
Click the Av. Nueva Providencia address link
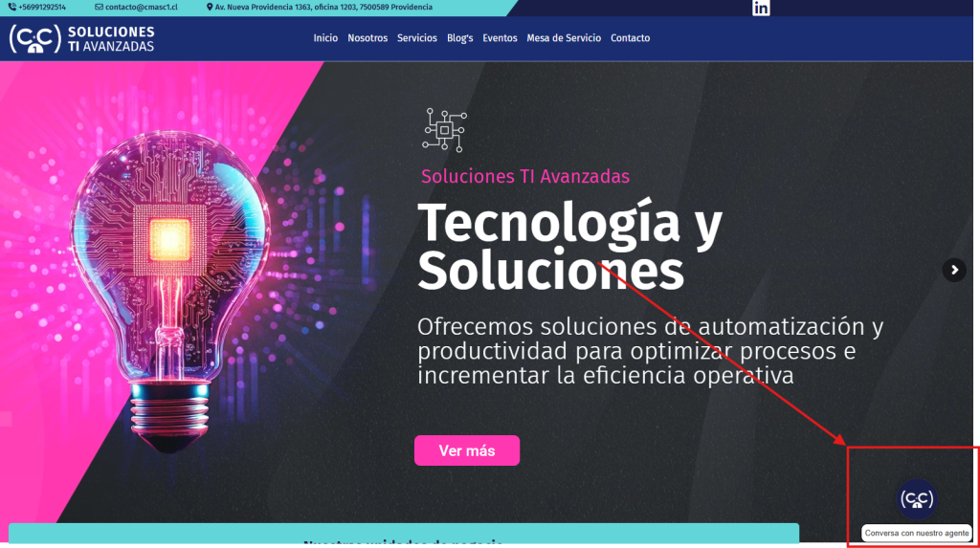[323, 7]
